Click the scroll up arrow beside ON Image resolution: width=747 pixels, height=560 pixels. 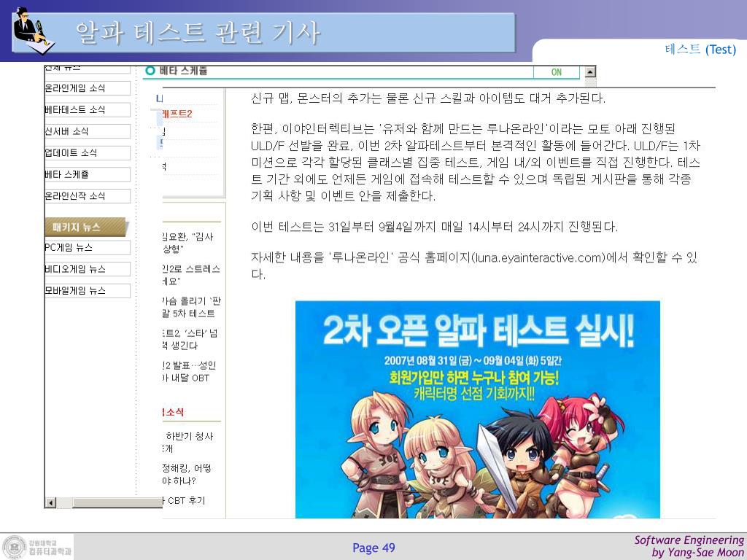coord(589,72)
